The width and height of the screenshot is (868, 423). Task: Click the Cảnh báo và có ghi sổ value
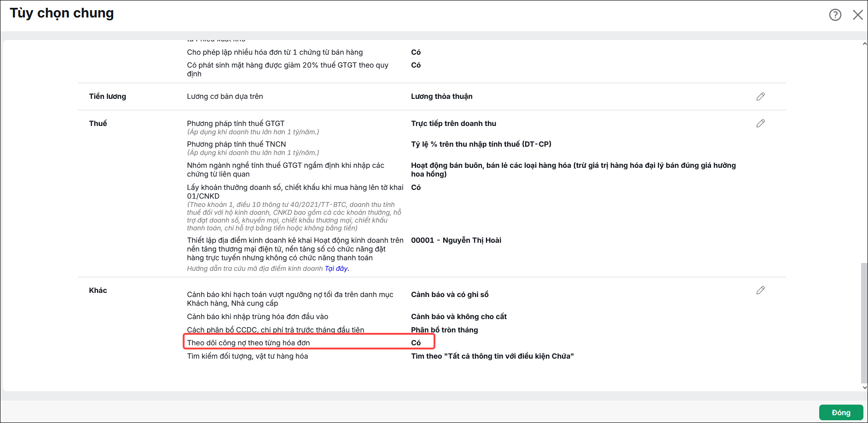[450, 294]
